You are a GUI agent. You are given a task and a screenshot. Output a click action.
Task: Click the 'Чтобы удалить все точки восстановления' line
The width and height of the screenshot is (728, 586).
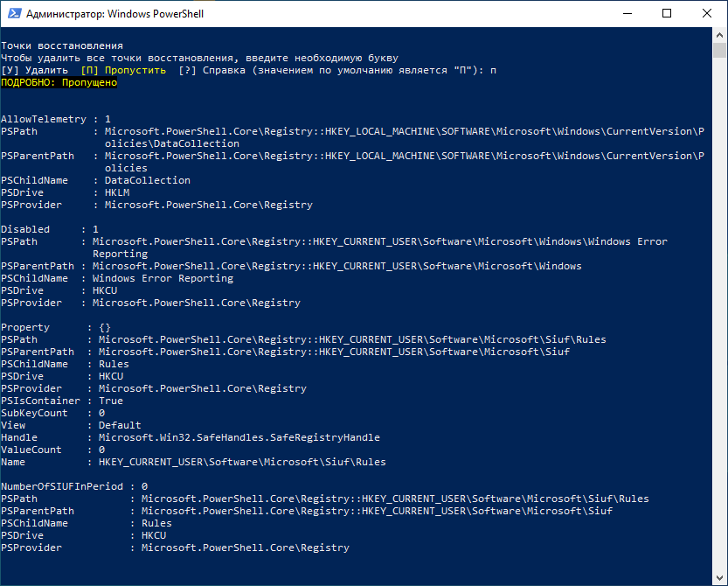(199, 59)
